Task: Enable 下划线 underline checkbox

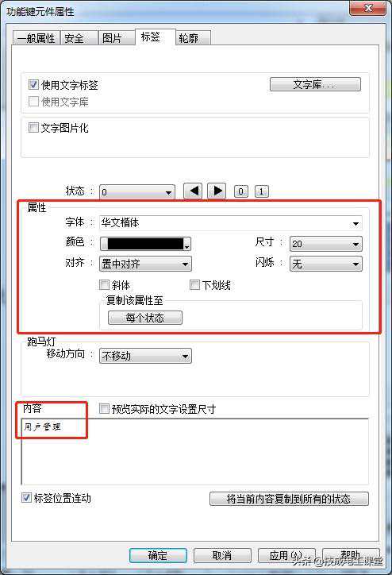Action: coord(194,284)
